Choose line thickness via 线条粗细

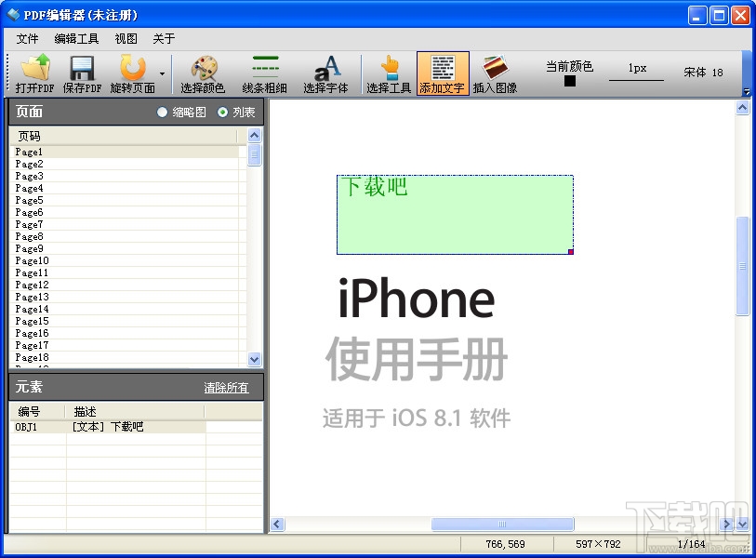pos(265,73)
